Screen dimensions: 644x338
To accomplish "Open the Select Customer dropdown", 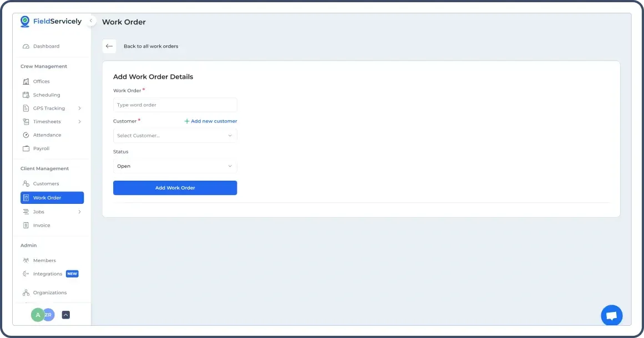I will pyautogui.click(x=175, y=135).
